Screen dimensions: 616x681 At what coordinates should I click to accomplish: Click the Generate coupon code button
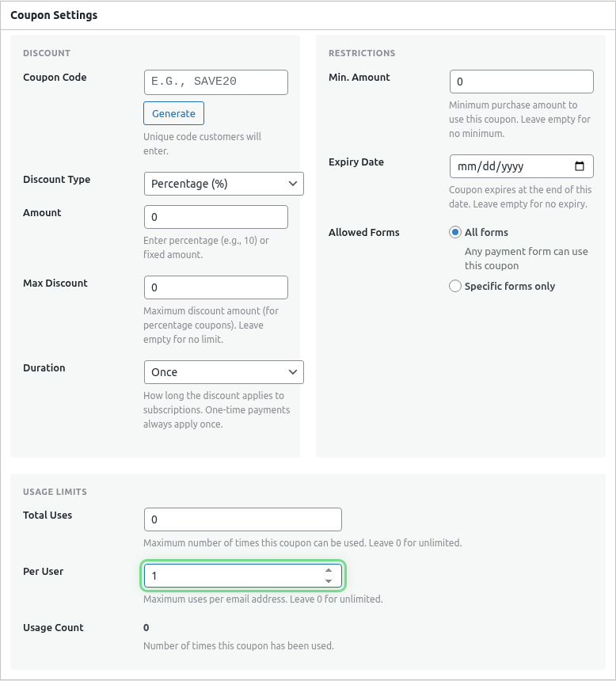point(173,113)
